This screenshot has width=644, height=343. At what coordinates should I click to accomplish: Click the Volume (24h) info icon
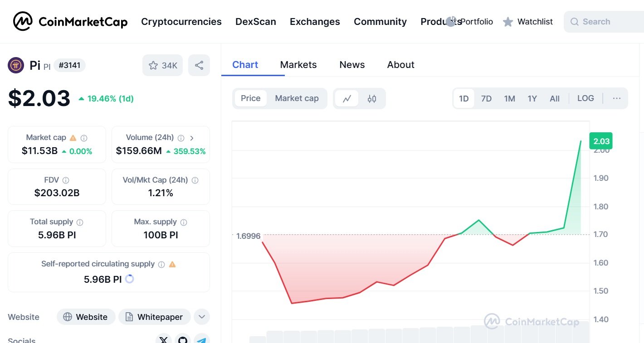point(181,138)
